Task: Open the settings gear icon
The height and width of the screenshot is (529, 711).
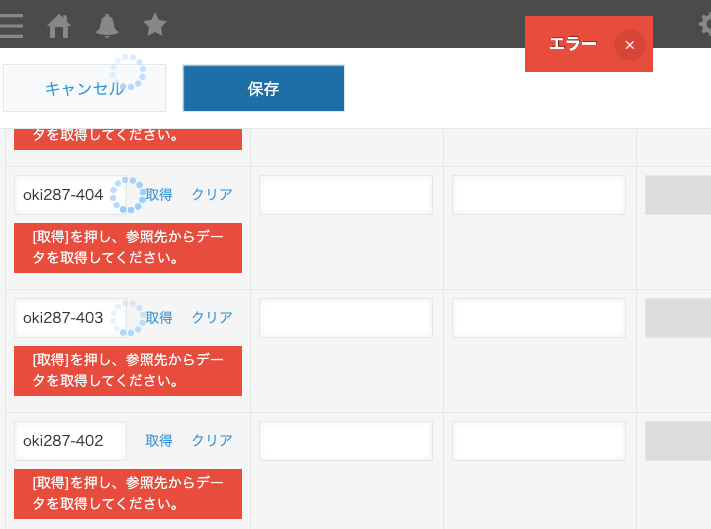Action: pos(706,24)
